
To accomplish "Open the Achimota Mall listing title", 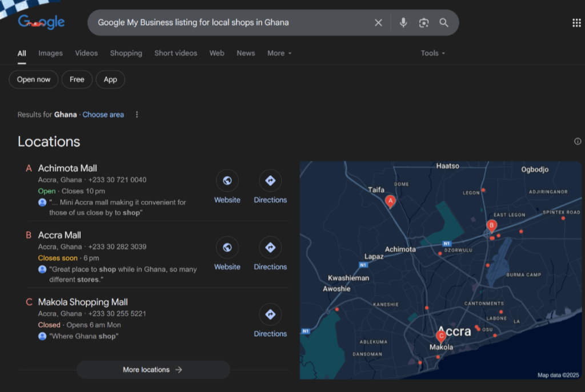I will [67, 168].
